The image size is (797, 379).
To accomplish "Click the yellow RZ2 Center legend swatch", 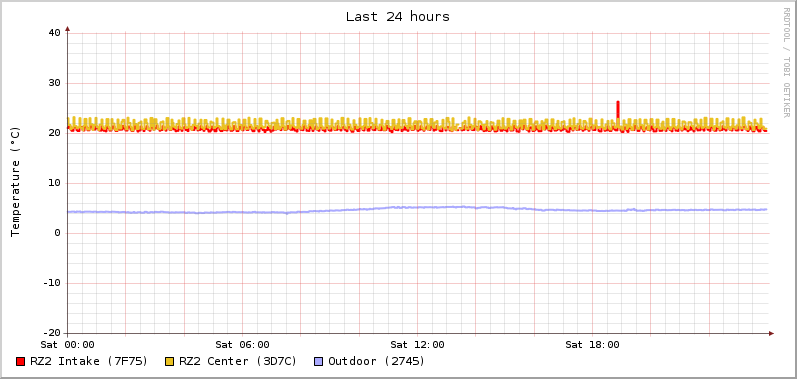I will click(x=169, y=362).
